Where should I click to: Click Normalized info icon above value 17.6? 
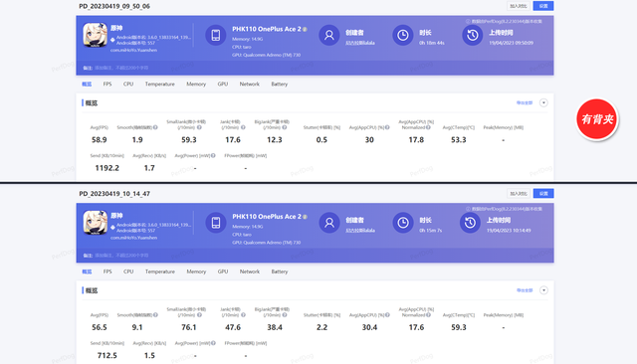[x=428, y=315]
